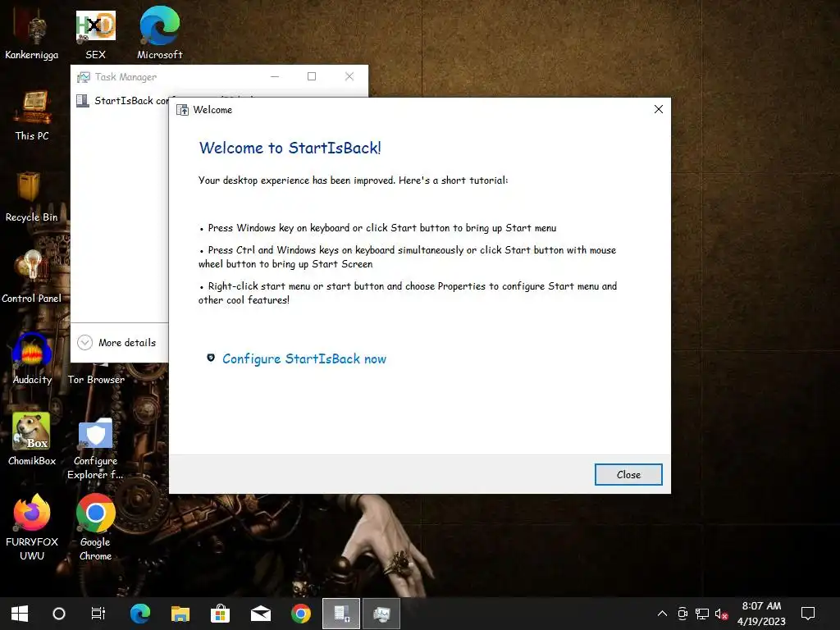The width and height of the screenshot is (840, 630).
Task: Open the clock showing 8:07 AM
Action: pyautogui.click(x=761, y=614)
